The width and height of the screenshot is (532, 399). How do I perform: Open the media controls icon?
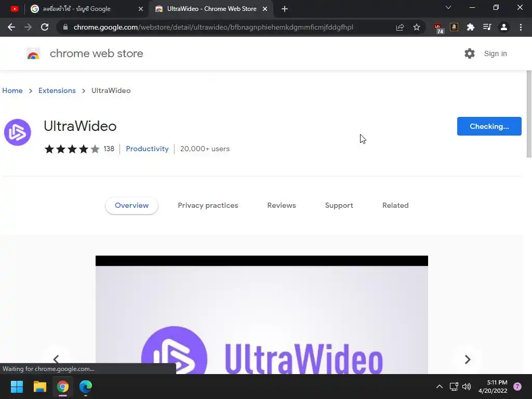coord(487,27)
